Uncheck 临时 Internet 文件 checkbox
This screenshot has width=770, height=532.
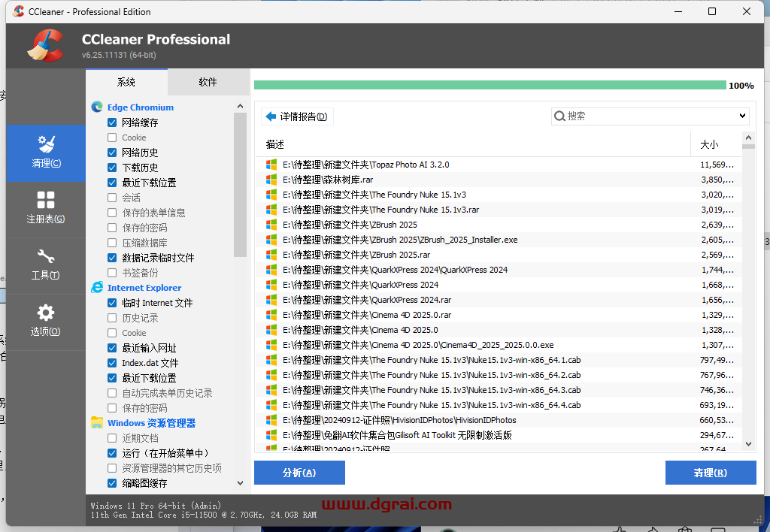click(x=112, y=303)
